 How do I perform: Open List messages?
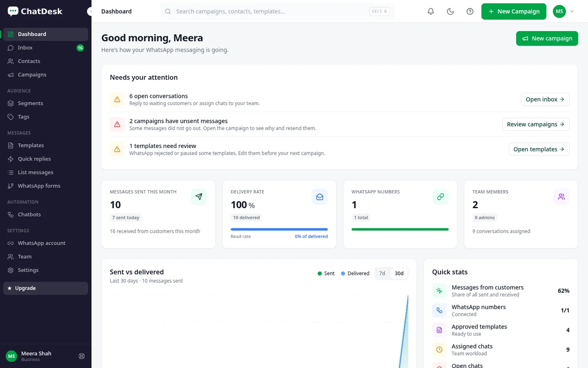pyautogui.click(x=46, y=172)
